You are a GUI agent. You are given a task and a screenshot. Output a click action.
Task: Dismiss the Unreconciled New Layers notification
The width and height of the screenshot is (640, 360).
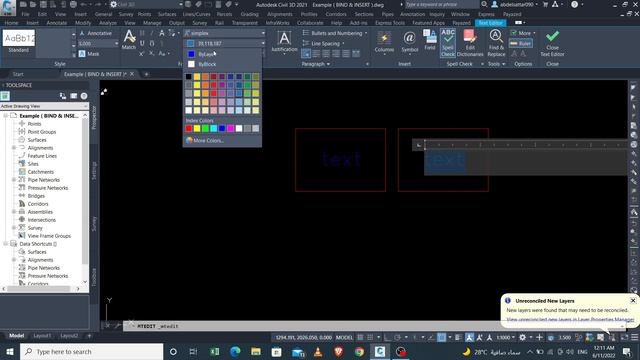[633, 300]
